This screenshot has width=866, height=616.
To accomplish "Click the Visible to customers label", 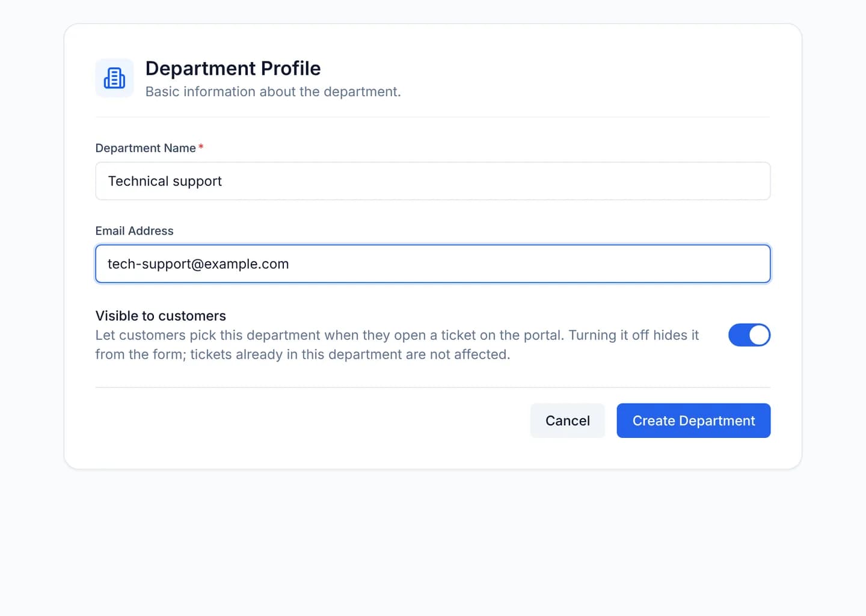I will coord(161,316).
